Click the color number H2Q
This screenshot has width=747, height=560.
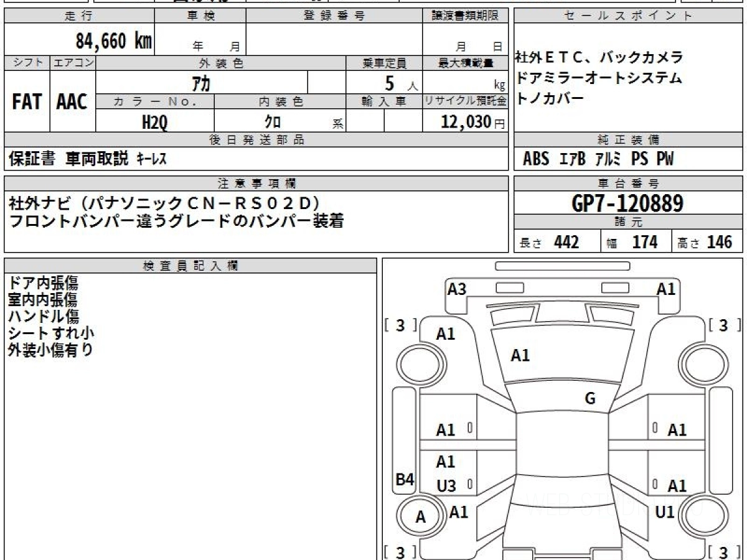click(155, 123)
